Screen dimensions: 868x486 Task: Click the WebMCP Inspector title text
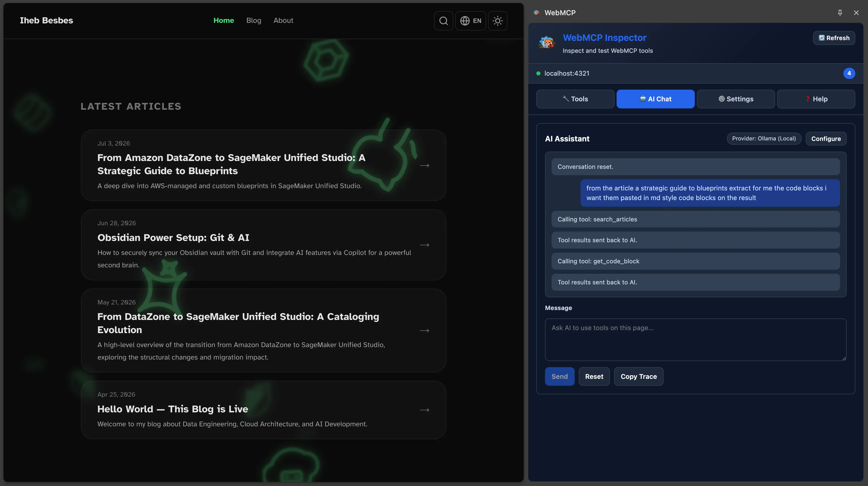(604, 38)
